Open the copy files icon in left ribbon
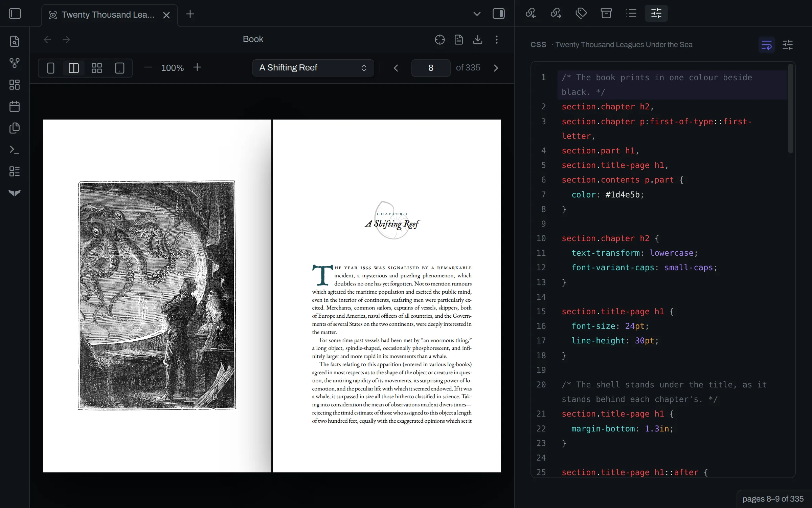The image size is (812, 508). pos(15,128)
